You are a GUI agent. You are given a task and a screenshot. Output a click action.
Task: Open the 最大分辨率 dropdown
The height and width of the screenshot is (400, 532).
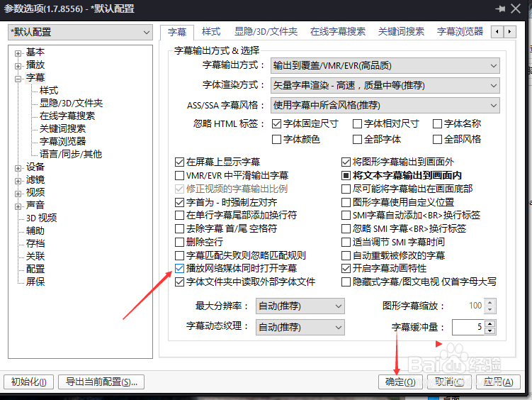coord(300,306)
